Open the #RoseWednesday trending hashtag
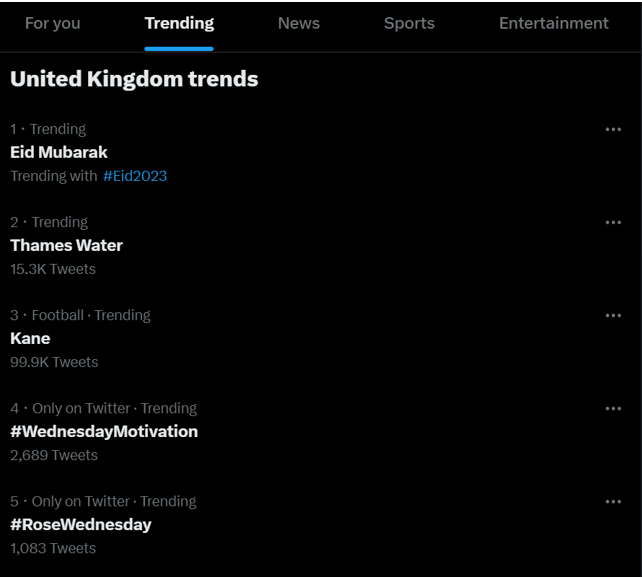Image resolution: width=642 pixels, height=578 pixels. [x=81, y=525]
